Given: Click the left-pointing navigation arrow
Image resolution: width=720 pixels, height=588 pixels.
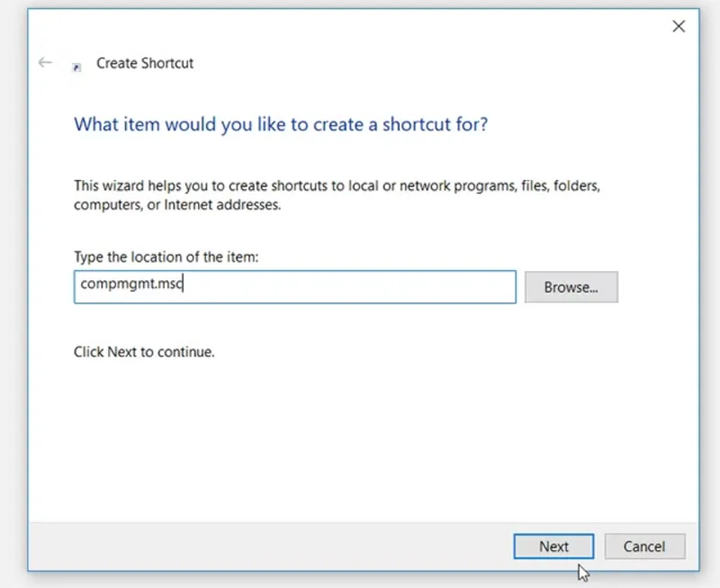Looking at the screenshot, I should click(x=44, y=62).
